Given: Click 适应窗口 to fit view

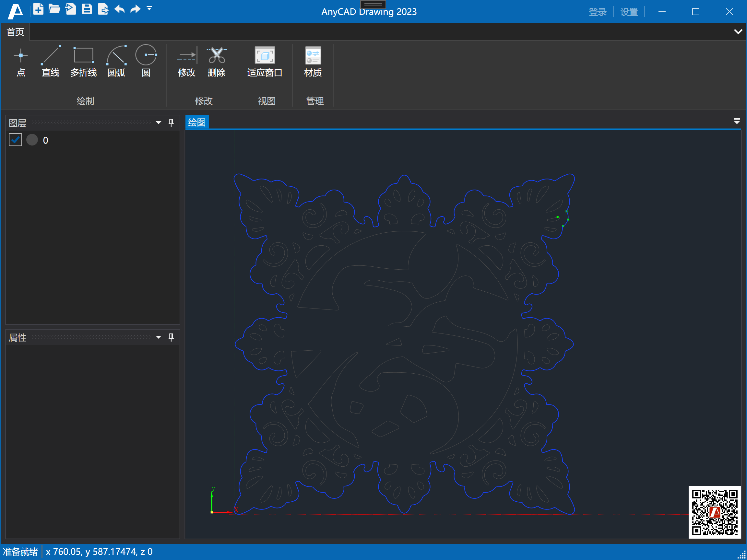Looking at the screenshot, I should 265,62.
